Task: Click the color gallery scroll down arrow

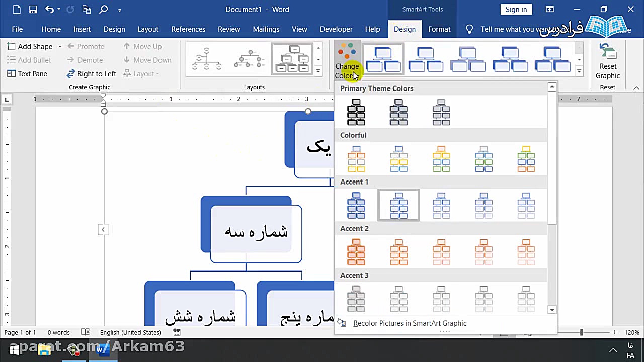Action: point(552,310)
